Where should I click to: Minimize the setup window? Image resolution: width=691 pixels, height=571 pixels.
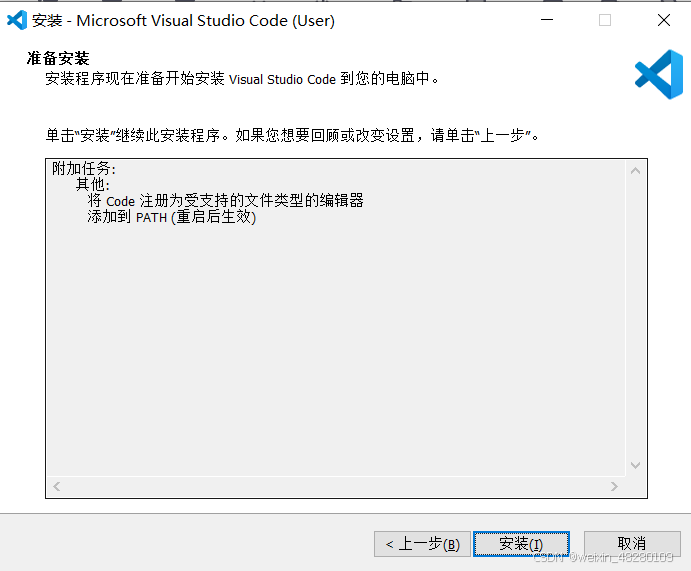click(x=547, y=20)
